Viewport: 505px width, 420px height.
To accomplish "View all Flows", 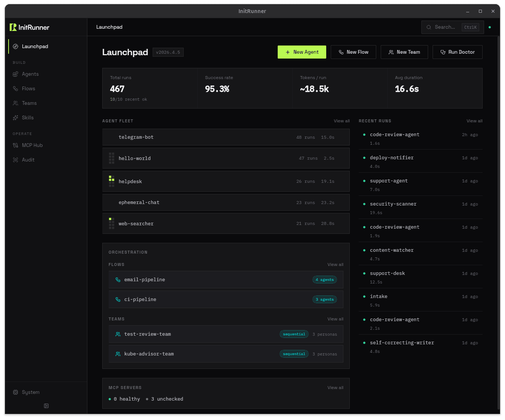I will click(x=335, y=264).
